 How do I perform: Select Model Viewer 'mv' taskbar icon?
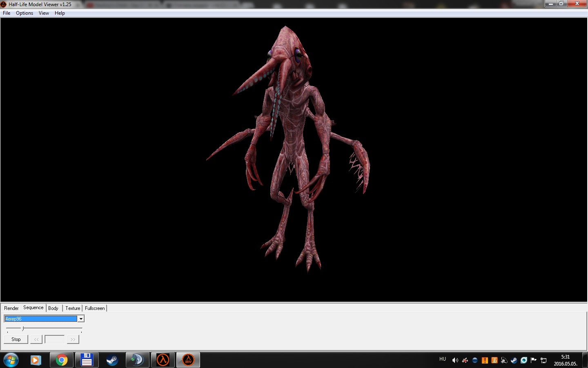(x=188, y=360)
